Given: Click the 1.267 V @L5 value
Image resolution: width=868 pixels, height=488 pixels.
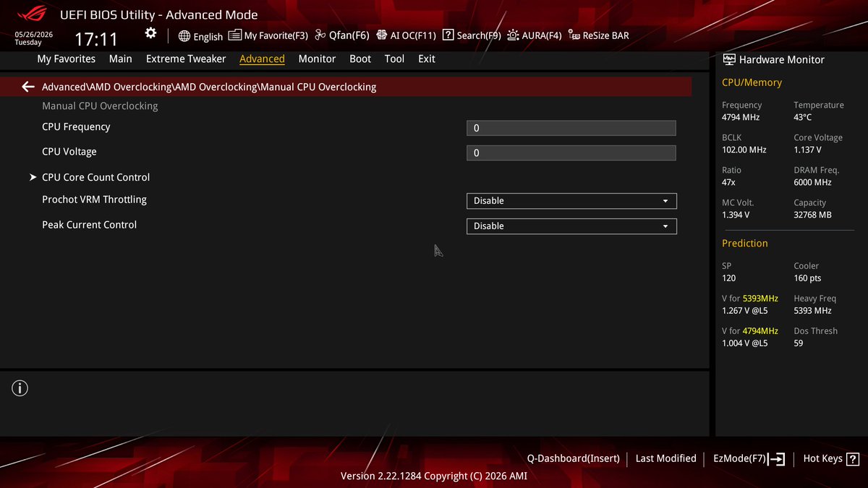Looking at the screenshot, I should click(x=744, y=311).
